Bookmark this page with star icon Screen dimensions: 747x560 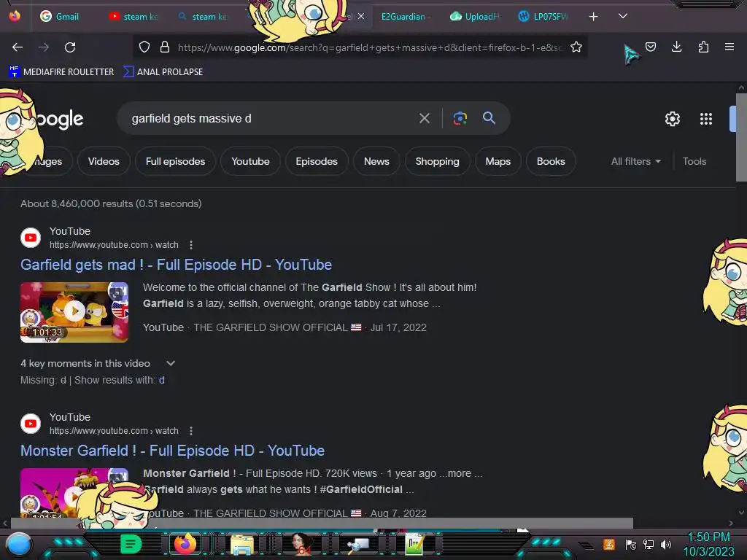click(x=576, y=47)
